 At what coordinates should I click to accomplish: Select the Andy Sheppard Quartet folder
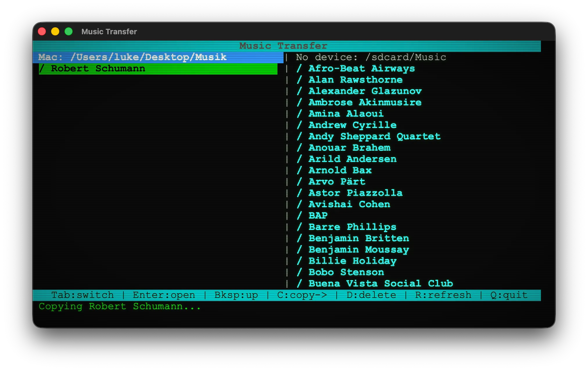374,136
